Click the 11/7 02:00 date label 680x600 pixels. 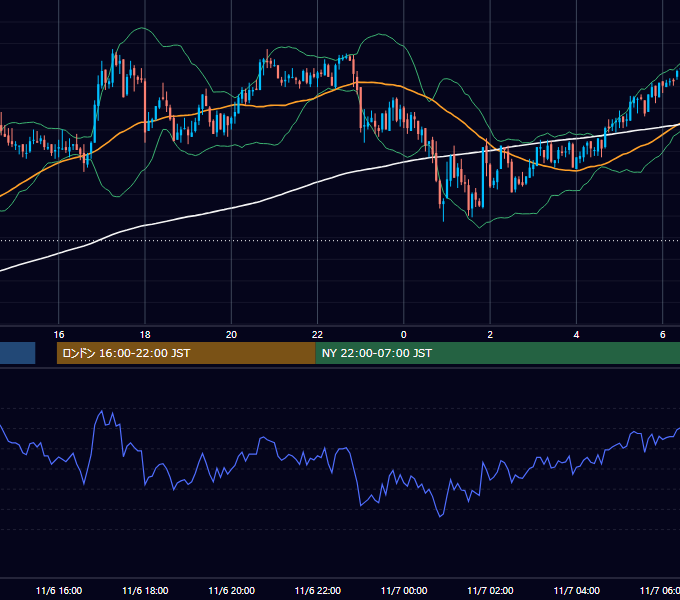490,590
